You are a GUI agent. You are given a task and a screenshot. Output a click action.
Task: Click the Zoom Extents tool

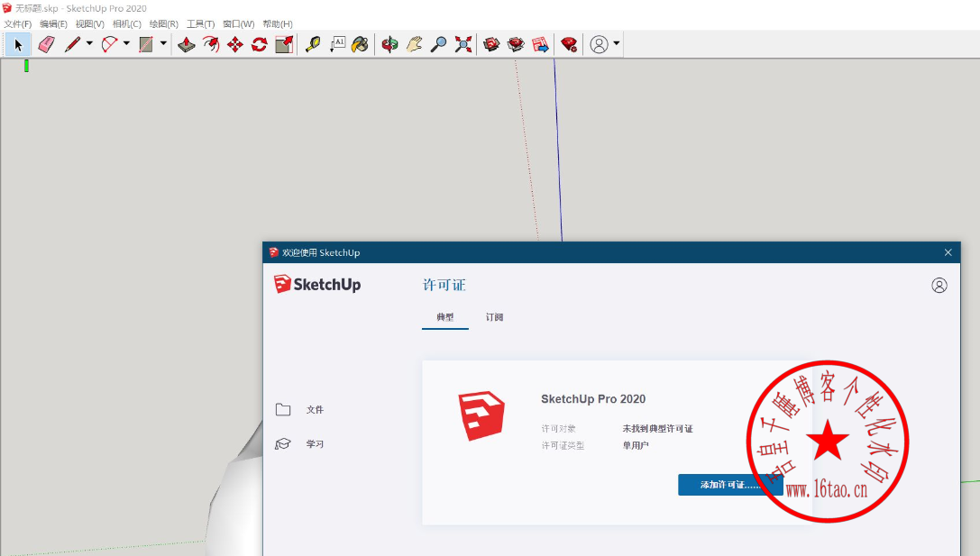click(x=463, y=44)
